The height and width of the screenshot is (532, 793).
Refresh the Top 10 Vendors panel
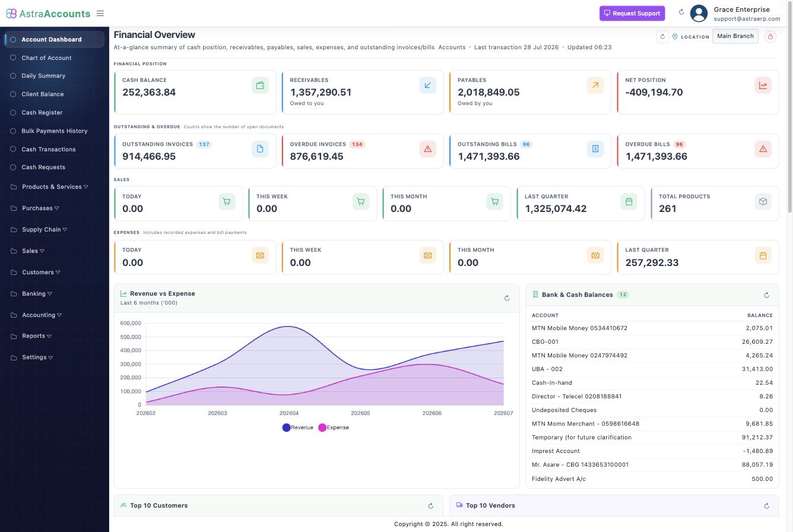(x=766, y=506)
